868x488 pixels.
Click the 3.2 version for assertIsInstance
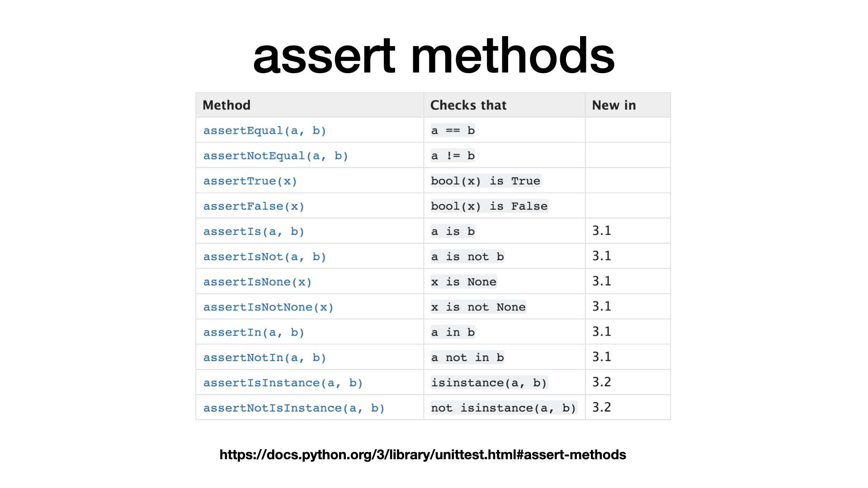(x=602, y=382)
